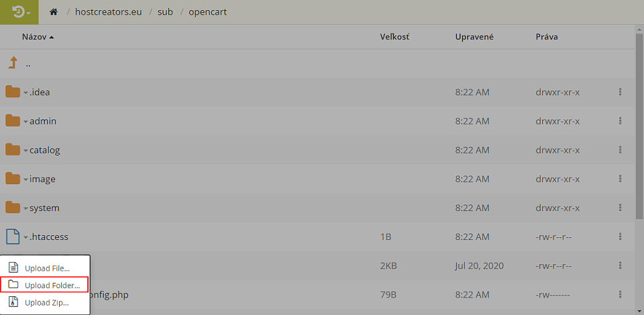Click the home icon in breadcrumb

tap(53, 12)
